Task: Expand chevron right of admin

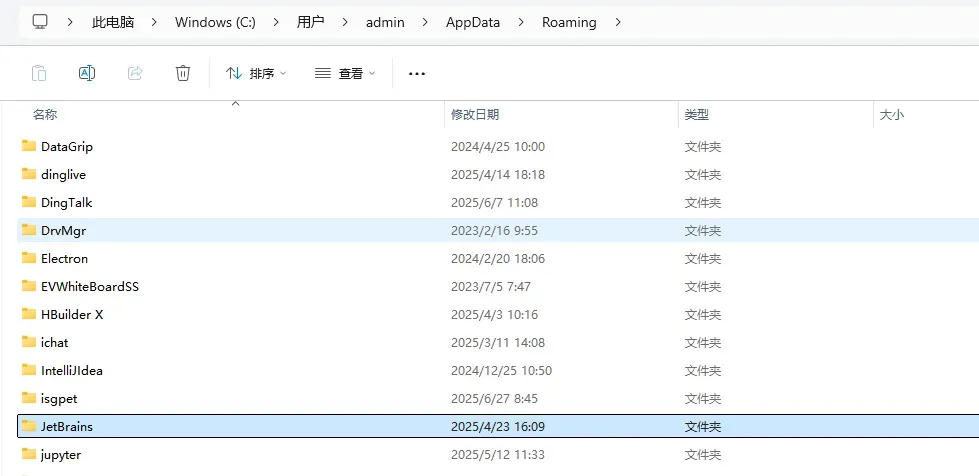Action: click(425, 22)
